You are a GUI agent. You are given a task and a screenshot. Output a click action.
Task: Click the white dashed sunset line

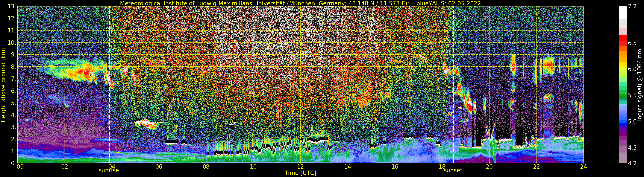(x=453, y=85)
